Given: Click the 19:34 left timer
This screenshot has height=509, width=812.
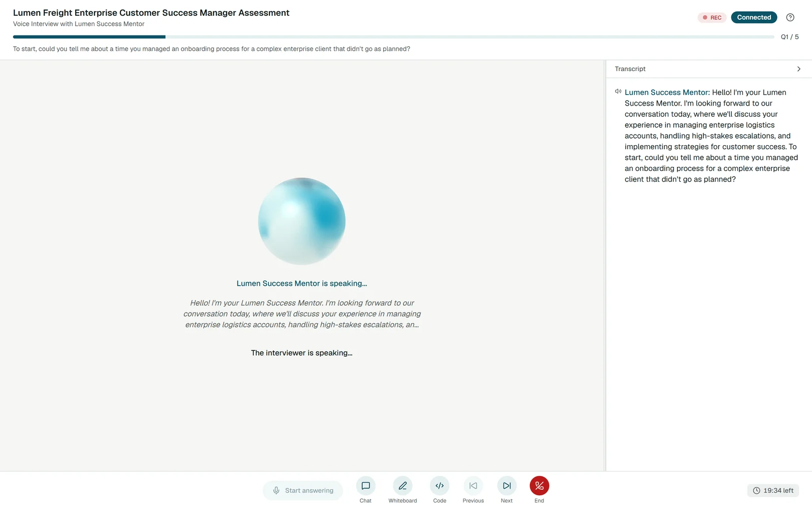Looking at the screenshot, I should (x=773, y=490).
